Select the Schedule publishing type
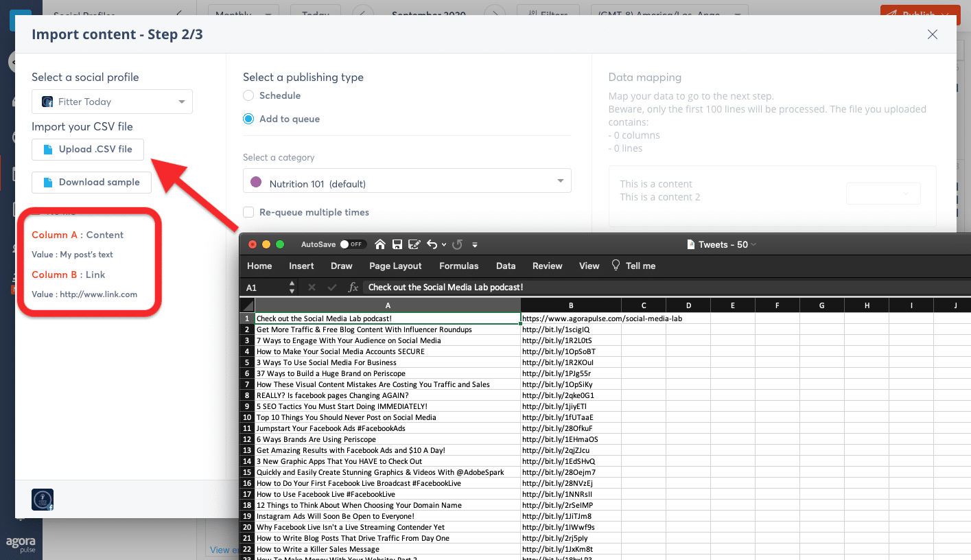This screenshot has width=971, height=560. click(248, 95)
